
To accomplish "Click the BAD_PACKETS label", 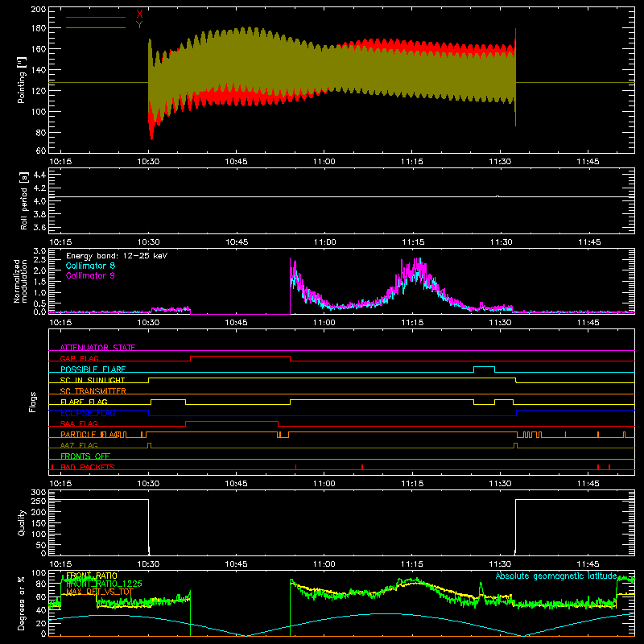I will coord(88,467).
